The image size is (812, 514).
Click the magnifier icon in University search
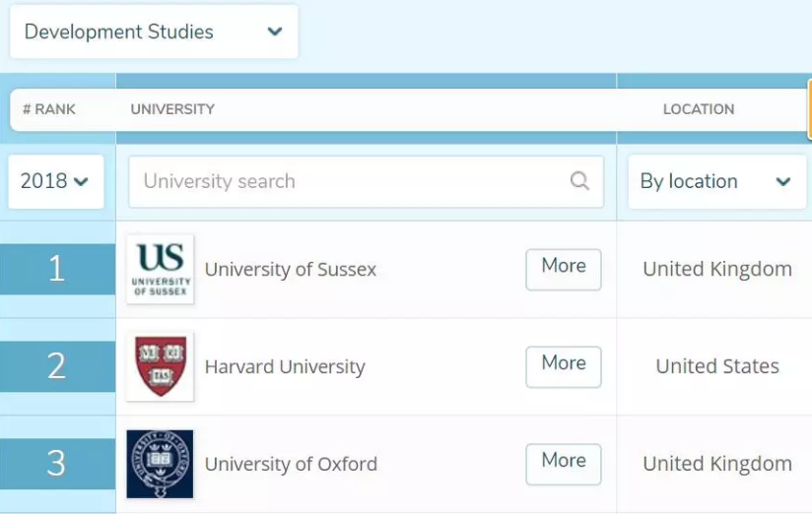tap(580, 181)
